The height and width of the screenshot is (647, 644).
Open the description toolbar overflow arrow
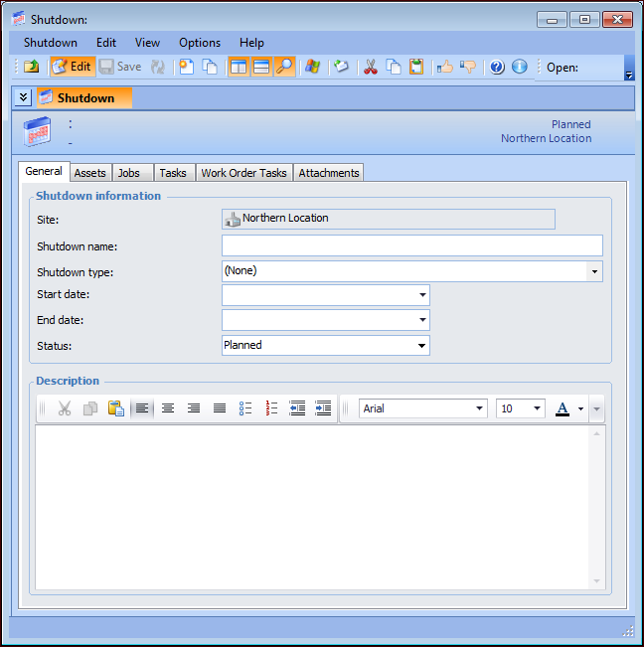[596, 408]
